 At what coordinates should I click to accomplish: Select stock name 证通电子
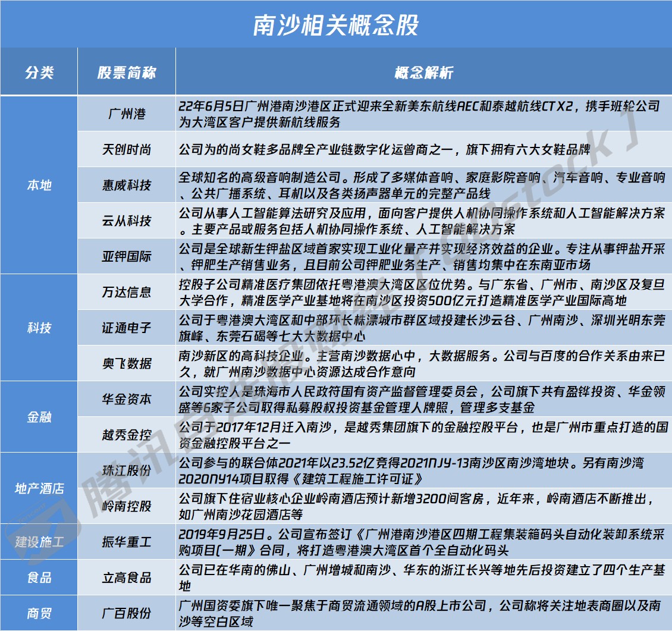pos(127,328)
